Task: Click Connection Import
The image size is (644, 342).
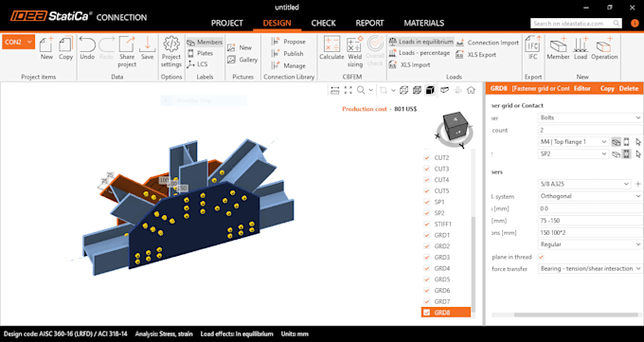Action: click(488, 43)
